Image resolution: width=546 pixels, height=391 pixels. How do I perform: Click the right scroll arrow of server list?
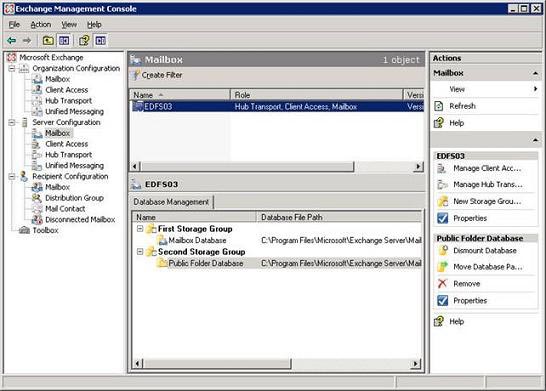[x=418, y=166]
